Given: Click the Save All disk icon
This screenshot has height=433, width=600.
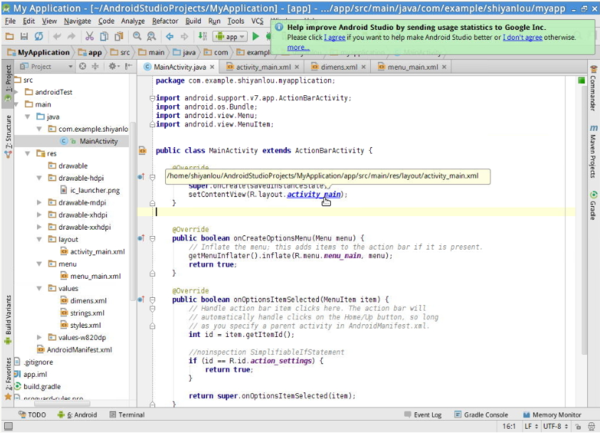Looking at the screenshot, I should click(x=24, y=37).
